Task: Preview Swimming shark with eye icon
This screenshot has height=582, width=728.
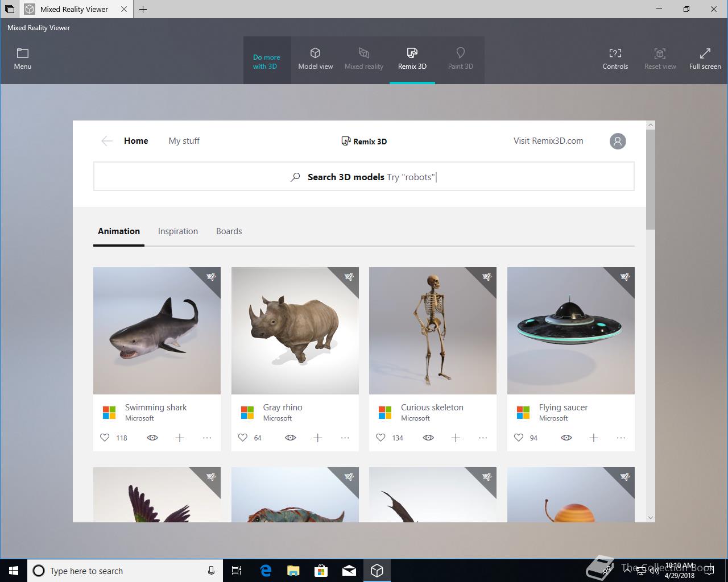Action: tap(152, 438)
